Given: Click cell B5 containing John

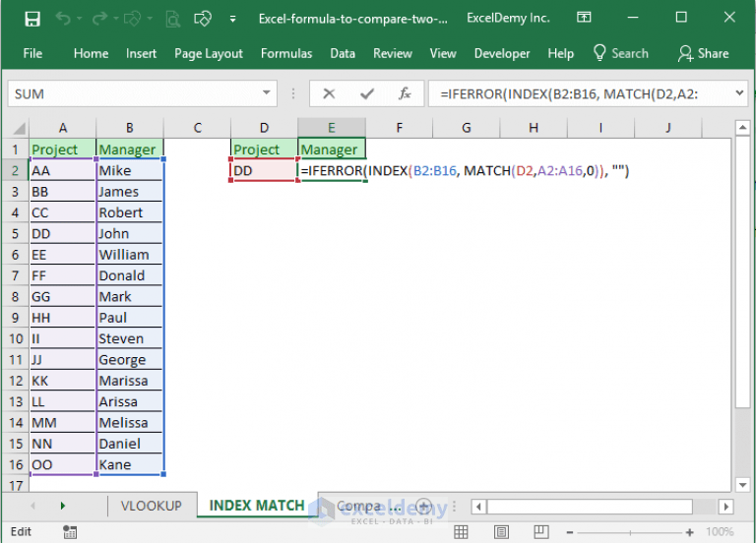Looking at the screenshot, I should coord(129,234).
